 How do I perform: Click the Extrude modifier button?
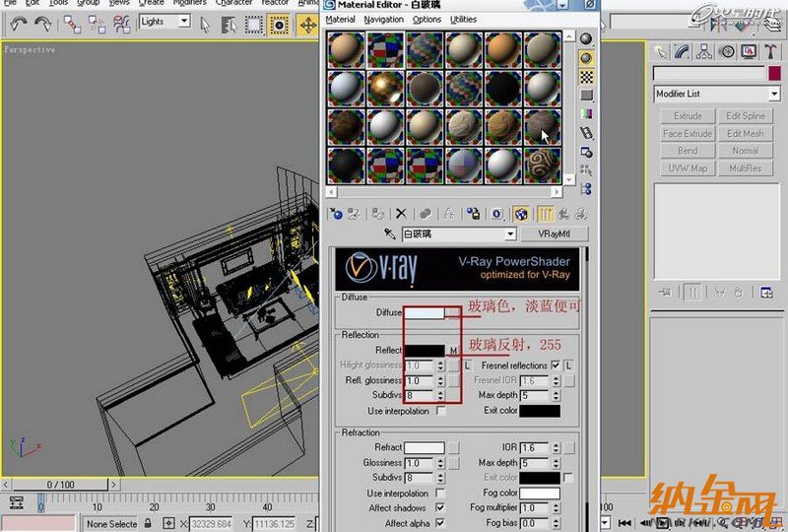coord(688,116)
